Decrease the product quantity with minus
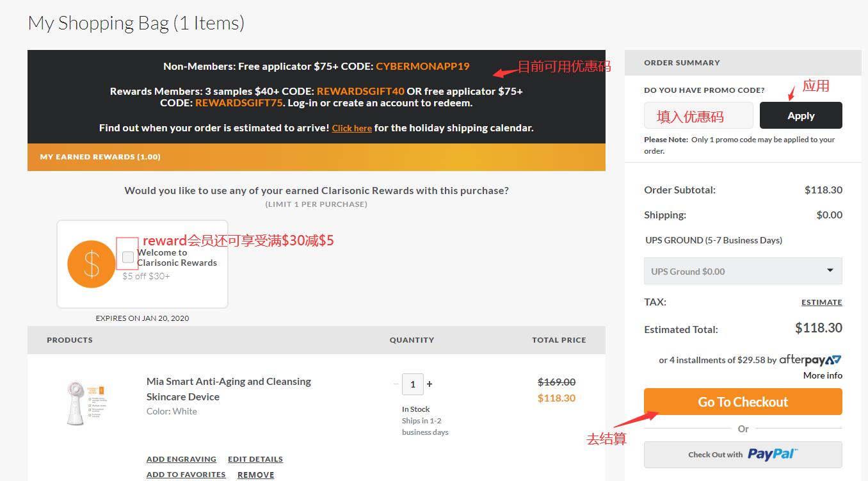 click(396, 384)
